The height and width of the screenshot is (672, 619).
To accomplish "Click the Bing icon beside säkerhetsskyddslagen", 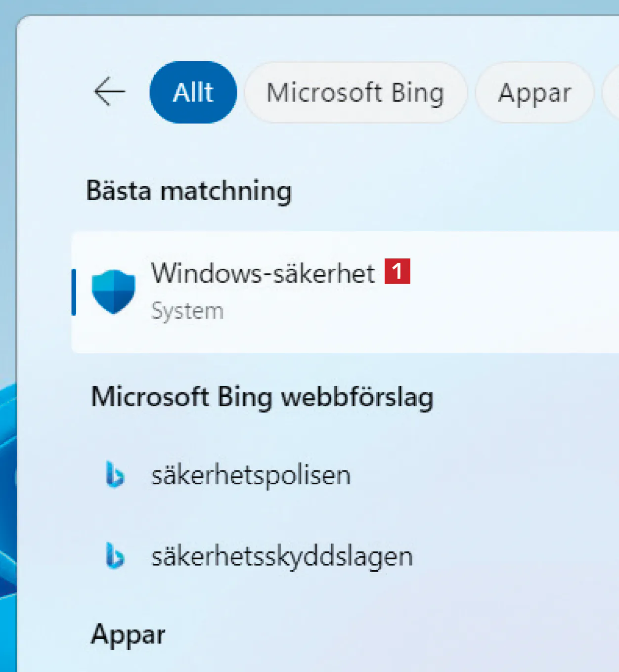I will (115, 556).
